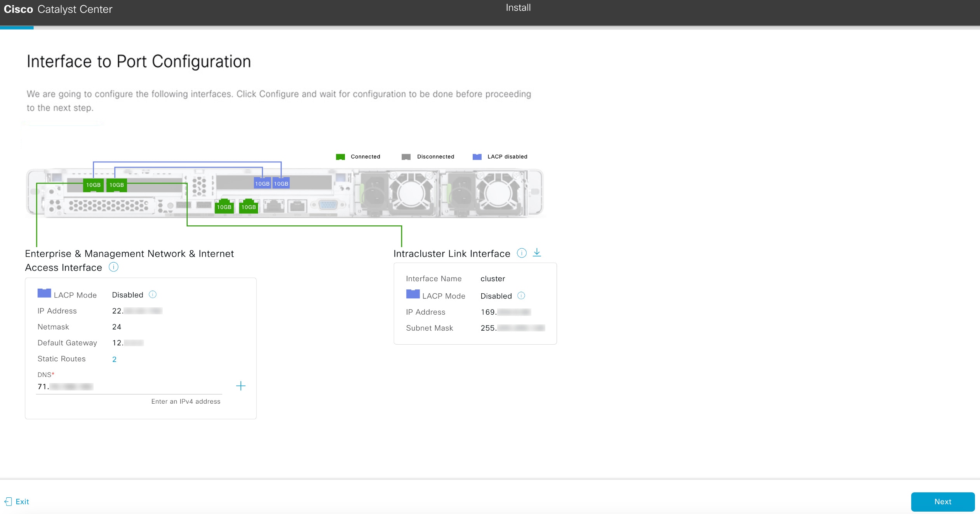Screen dimensions: 980x514
Task: Click the Next button
Action: pos(943,502)
